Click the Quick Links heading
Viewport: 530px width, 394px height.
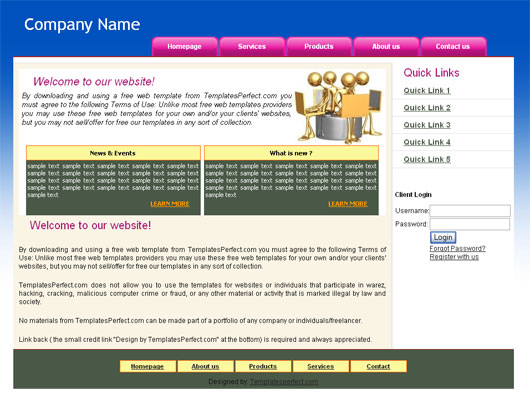[x=431, y=73]
